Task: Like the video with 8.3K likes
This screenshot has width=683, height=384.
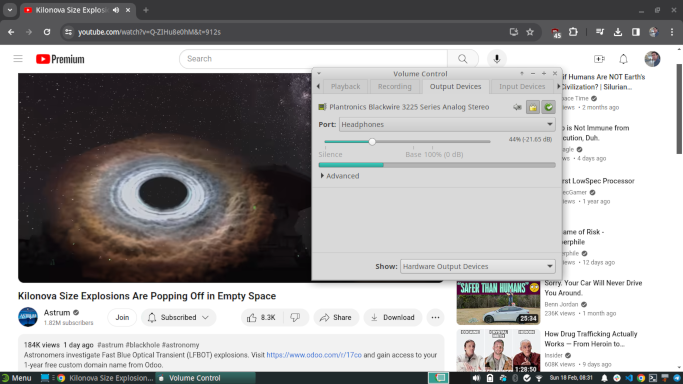Action: point(262,317)
